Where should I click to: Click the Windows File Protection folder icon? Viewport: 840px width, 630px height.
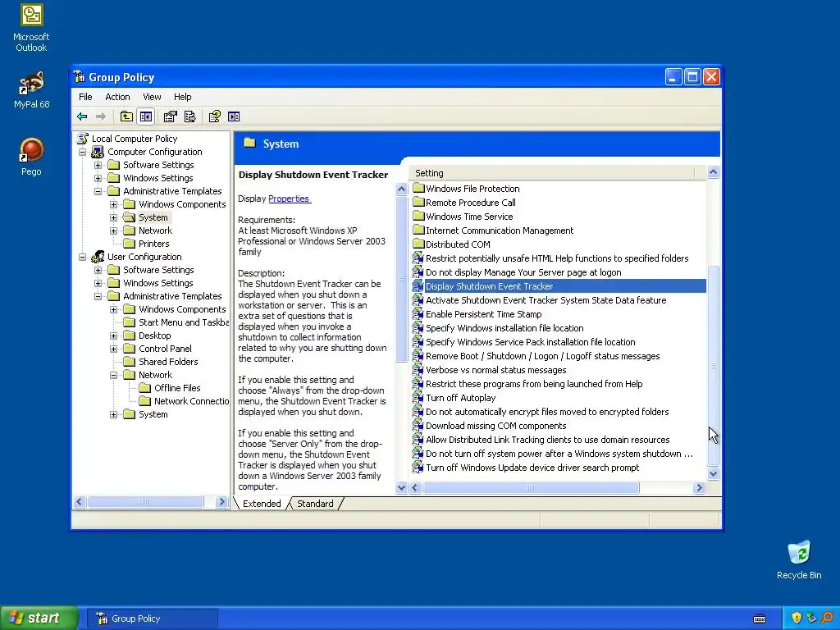tap(418, 188)
